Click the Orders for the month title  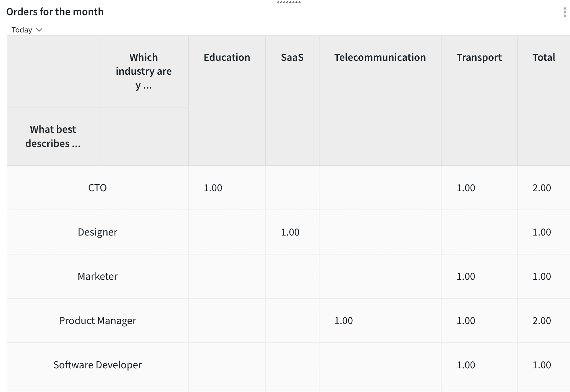[x=55, y=12]
